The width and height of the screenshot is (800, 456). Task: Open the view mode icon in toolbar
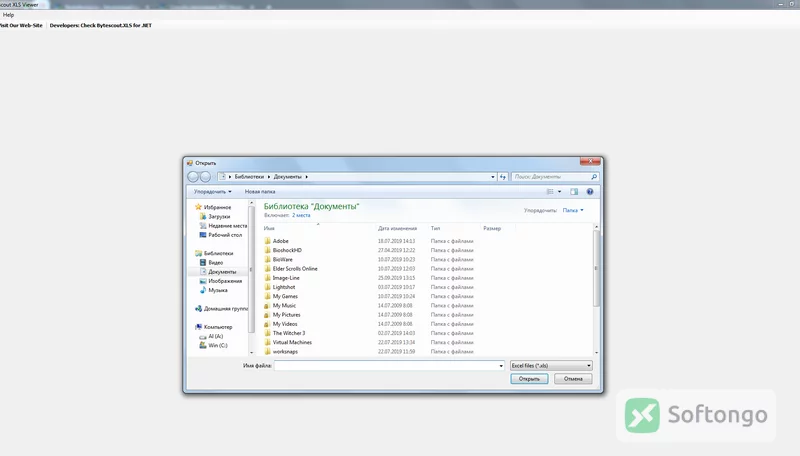click(x=550, y=192)
